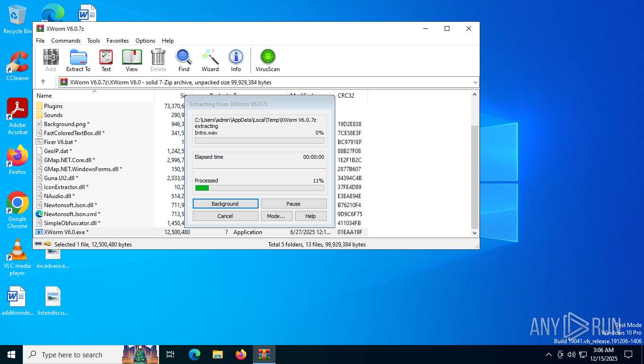Open Firefox desktop shortcut
Image resolution: width=644 pixels, height=364 pixels.
(x=18, y=160)
